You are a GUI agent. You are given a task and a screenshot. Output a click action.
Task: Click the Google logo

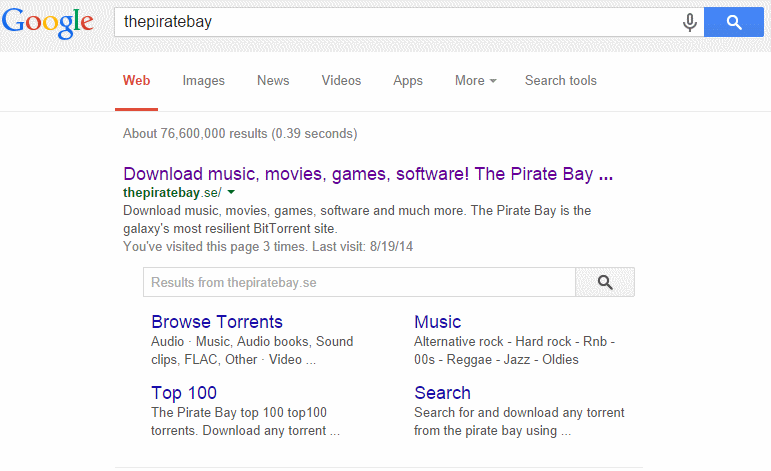click(x=48, y=23)
